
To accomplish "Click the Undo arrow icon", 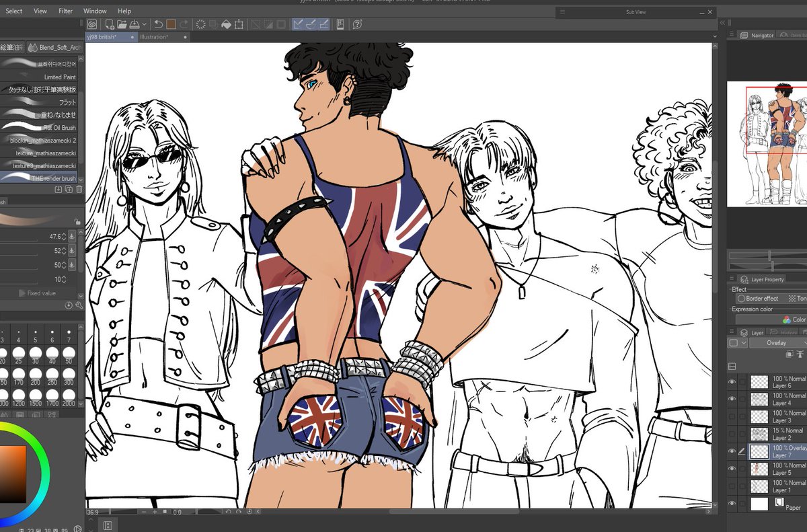I will coord(159,24).
